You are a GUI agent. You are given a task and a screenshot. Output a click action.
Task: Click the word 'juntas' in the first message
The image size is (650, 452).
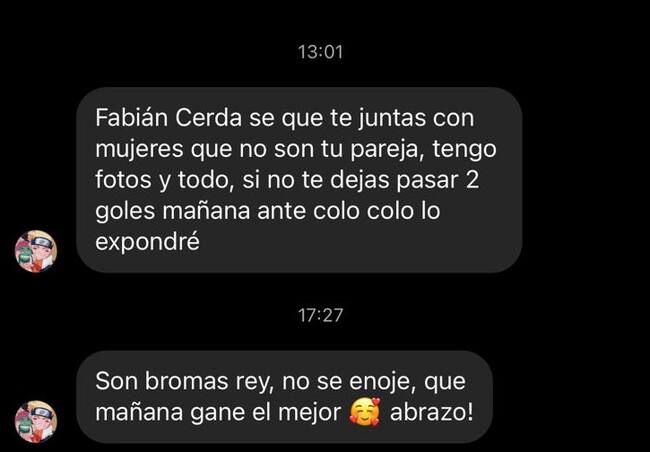click(392, 118)
